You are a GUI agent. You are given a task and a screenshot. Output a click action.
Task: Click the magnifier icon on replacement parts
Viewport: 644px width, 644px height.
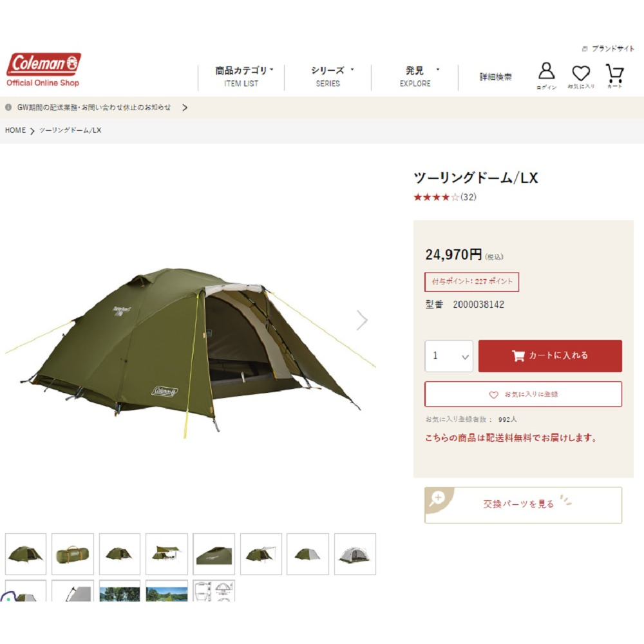[437, 498]
